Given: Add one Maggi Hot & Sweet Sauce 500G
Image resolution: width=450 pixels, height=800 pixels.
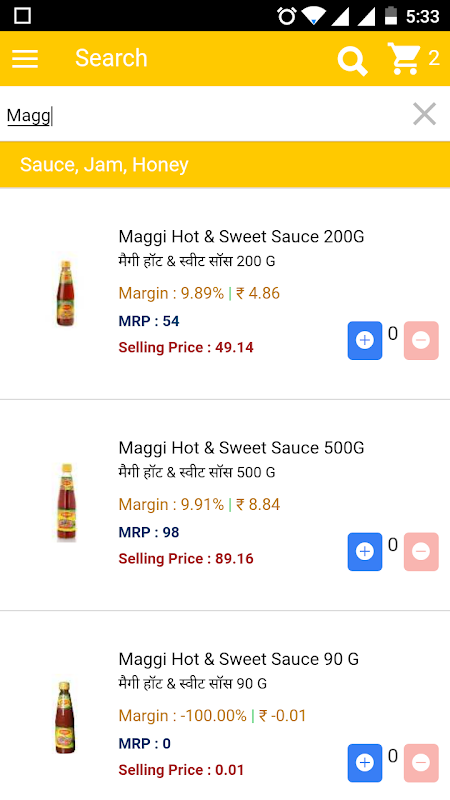Looking at the screenshot, I should coord(365,552).
